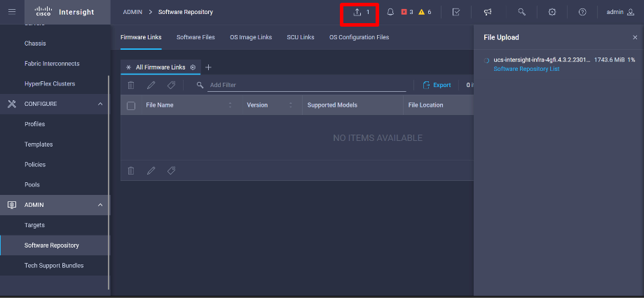The width and height of the screenshot is (644, 298).
Task: Open the file upload status icon
Action: coord(357,13)
